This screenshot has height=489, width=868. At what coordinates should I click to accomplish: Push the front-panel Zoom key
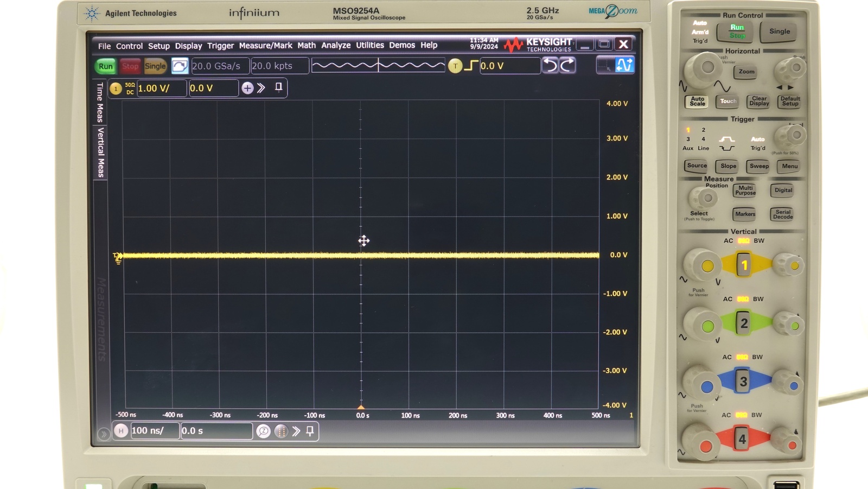[x=746, y=72]
